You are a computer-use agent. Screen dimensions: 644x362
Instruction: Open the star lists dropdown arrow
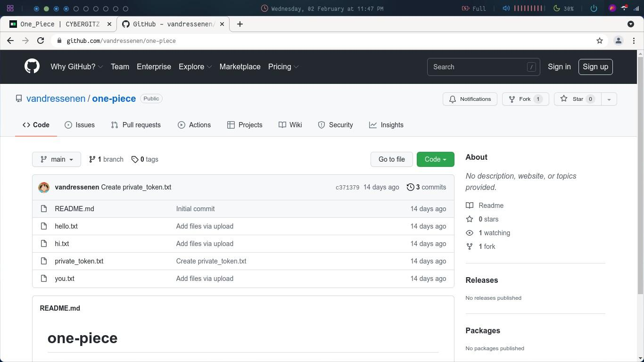(x=609, y=99)
